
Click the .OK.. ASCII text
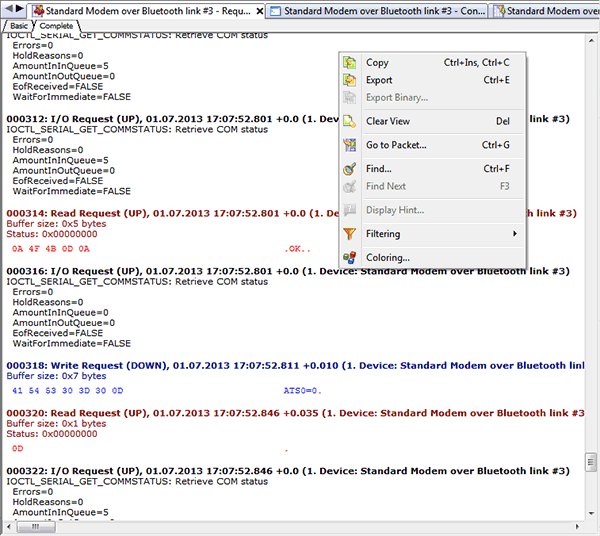click(297, 249)
